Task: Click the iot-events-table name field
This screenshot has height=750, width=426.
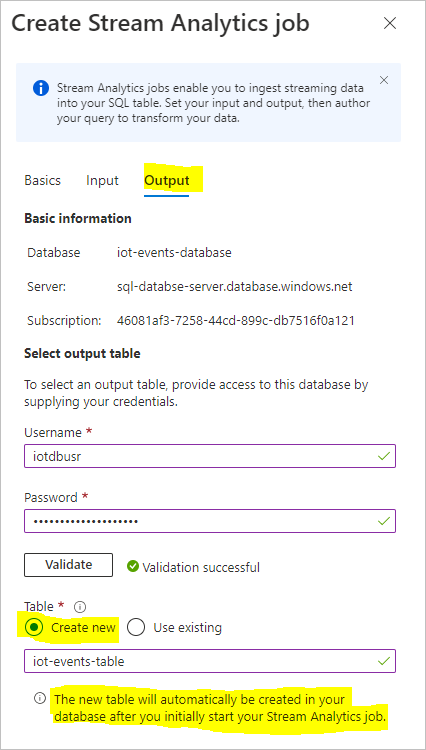Action: 210,661
